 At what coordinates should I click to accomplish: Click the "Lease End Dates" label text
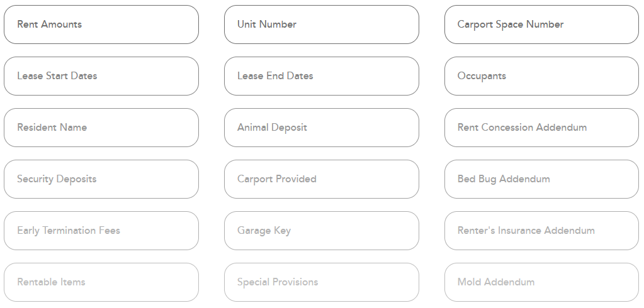[275, 76]
